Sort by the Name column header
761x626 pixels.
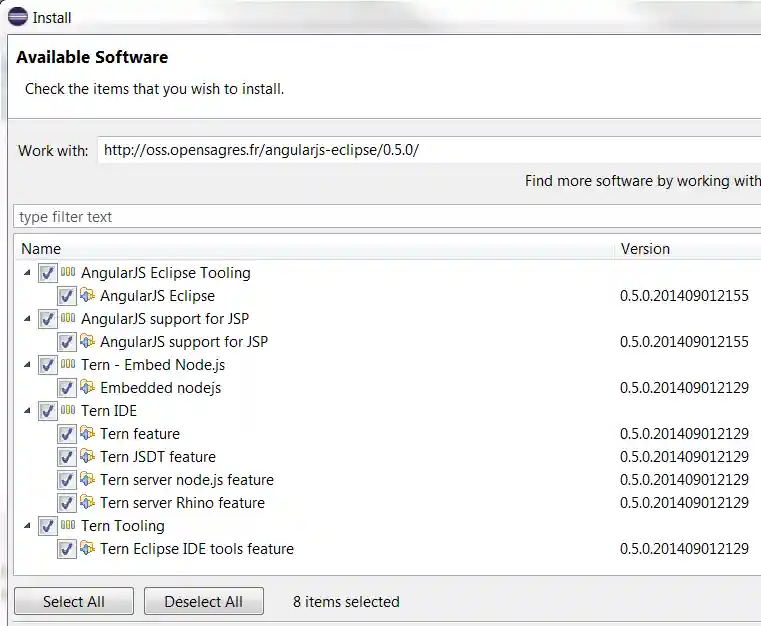point(314,248)
